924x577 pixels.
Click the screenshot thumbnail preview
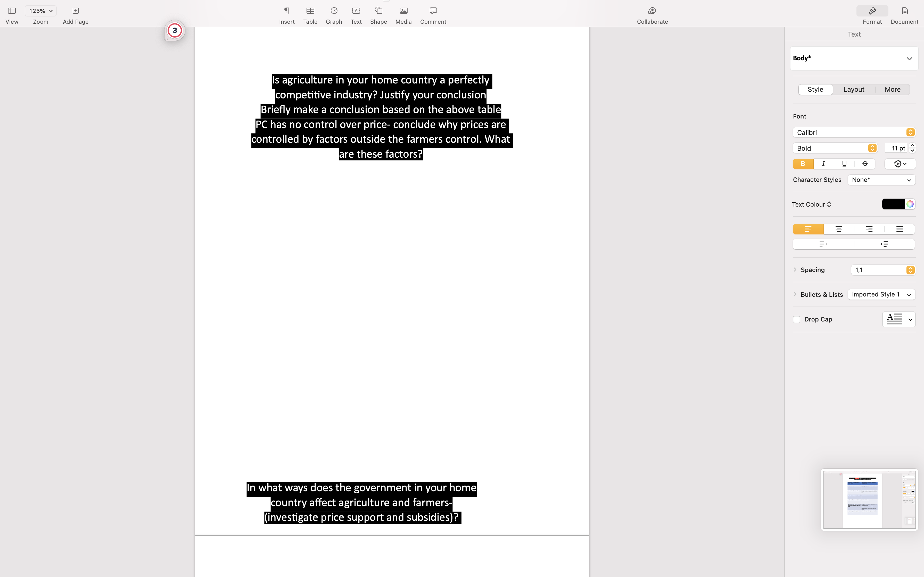coord(869,499)
